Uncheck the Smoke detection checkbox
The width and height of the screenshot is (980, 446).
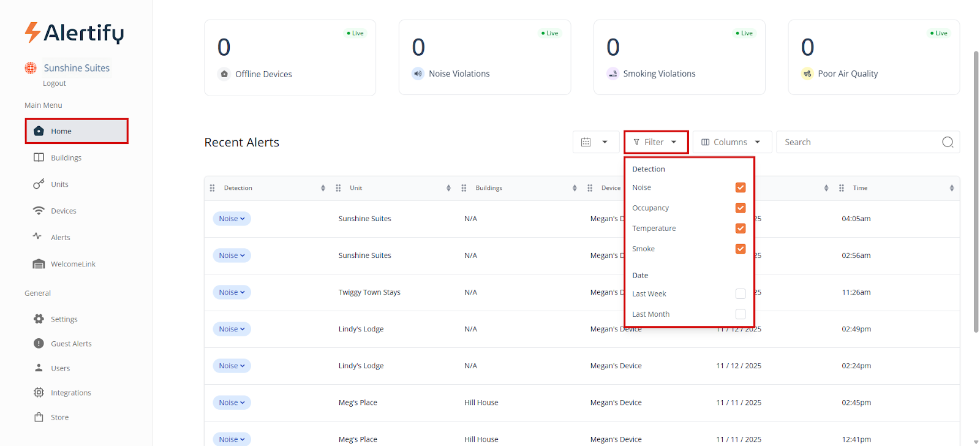[x=740, y=249]
